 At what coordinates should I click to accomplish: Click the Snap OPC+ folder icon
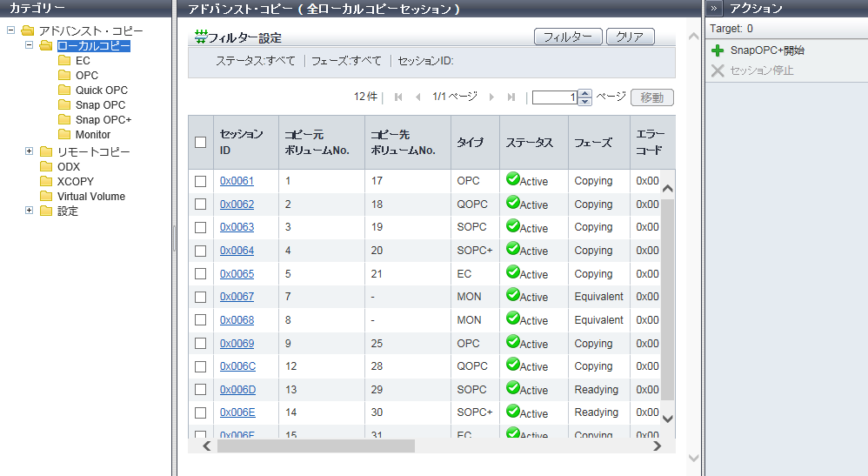coord(64,120)
